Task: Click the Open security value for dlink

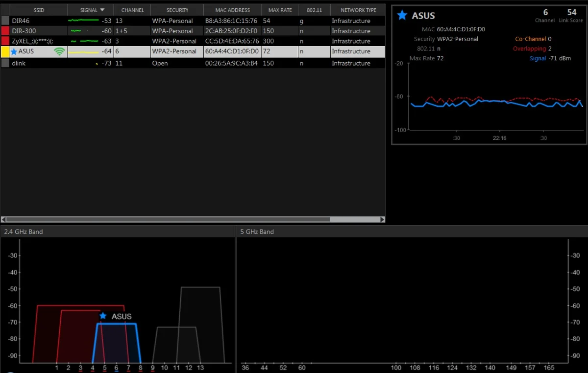Action: (160, 63)
